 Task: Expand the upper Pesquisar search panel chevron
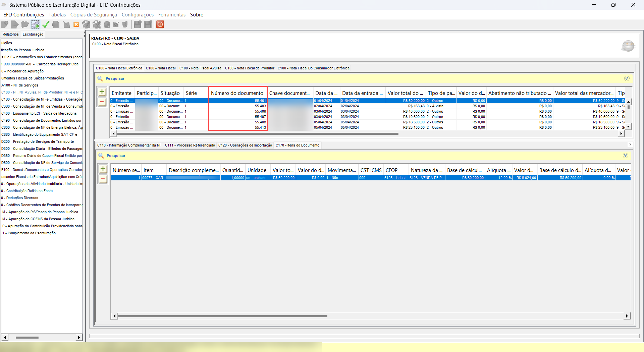627,78
